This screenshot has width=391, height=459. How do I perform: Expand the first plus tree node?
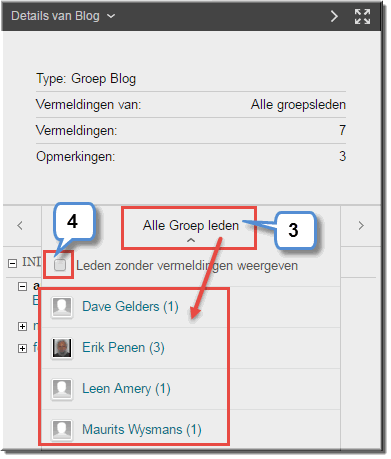click(x=22, y=326)
